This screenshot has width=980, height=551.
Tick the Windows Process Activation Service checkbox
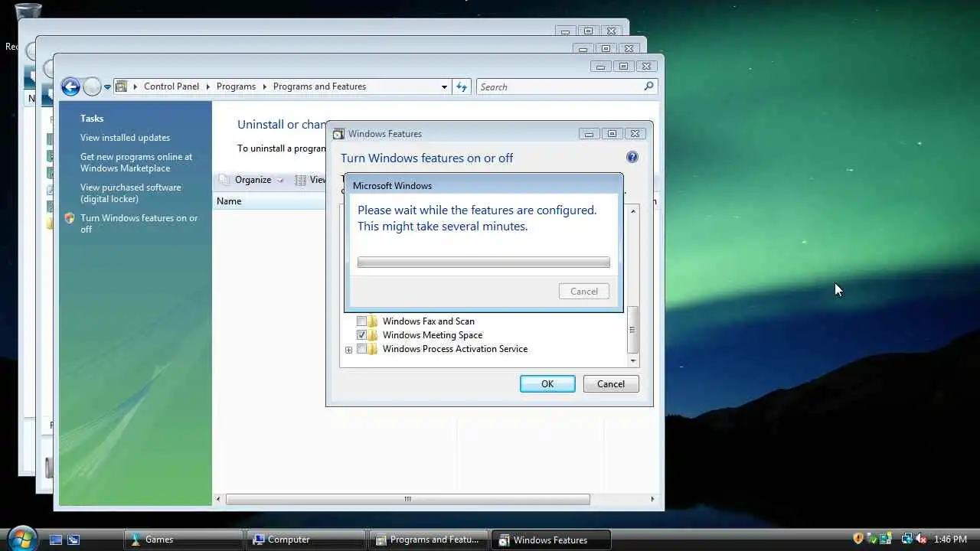pyautogui.click(x=361, y=349)
